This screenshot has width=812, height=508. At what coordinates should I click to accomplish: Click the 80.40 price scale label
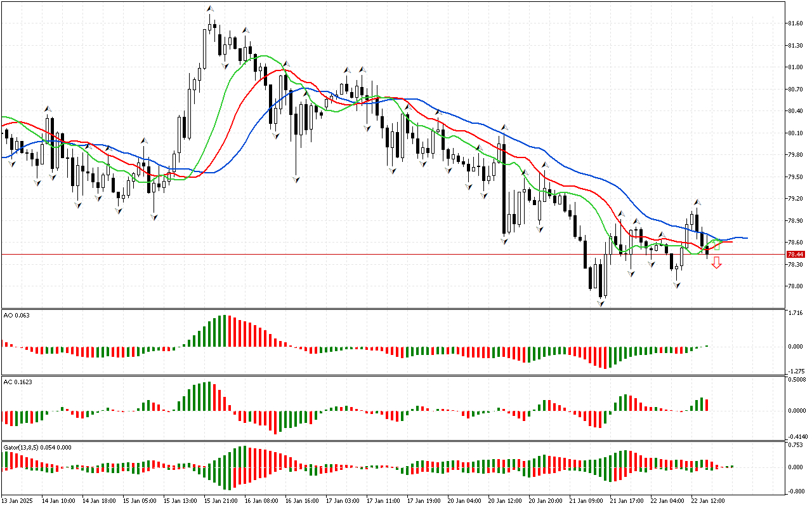[x=796, y=111]
